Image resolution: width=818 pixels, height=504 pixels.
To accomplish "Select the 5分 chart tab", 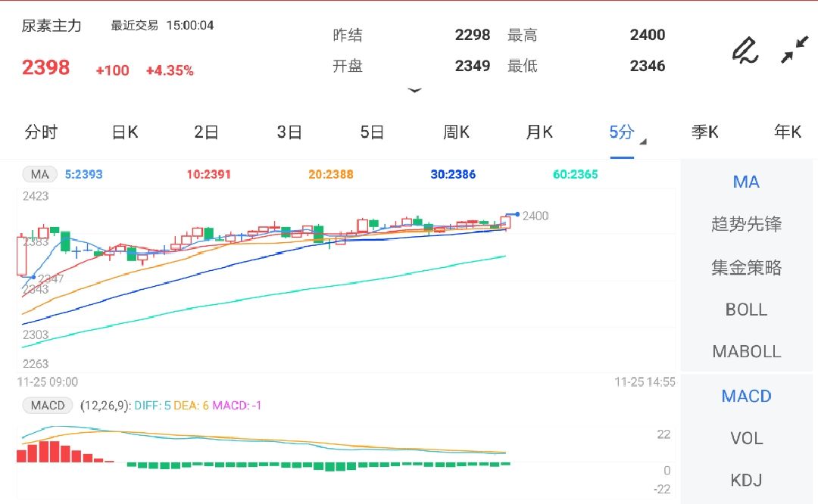I will click(x=622, y=132).
